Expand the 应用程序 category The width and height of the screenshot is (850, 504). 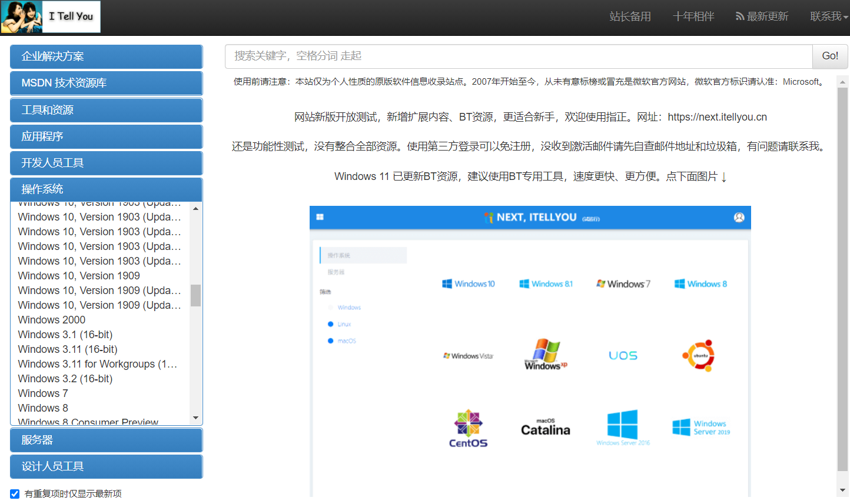click(107, 136)
